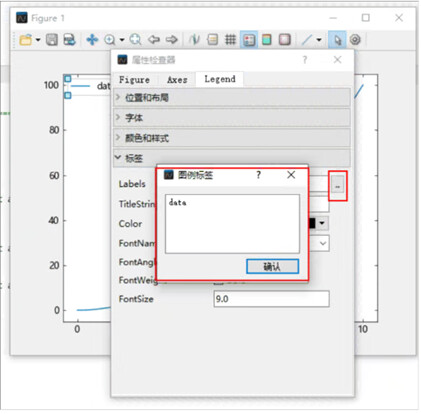Select the zoom-to-region magnifier icon

(x=135, y=40)
